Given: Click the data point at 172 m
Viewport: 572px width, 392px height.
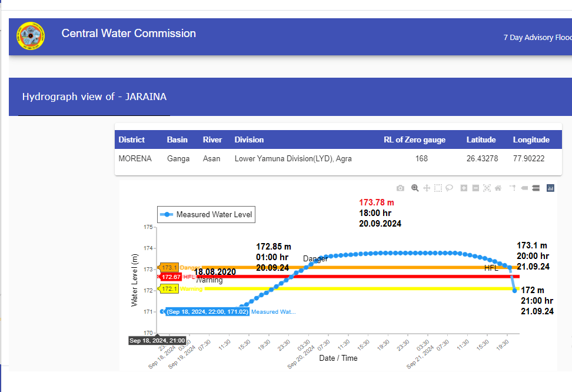Looking at the screenshot, I should (515, 290).
